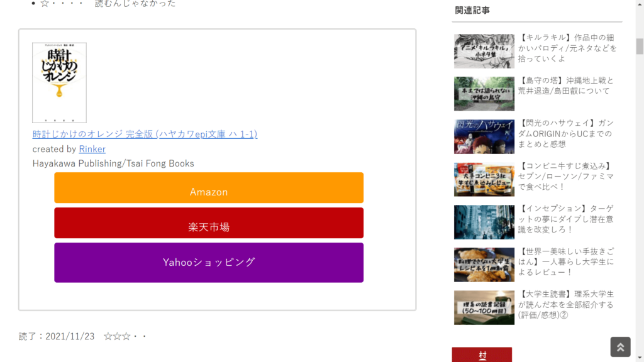Open the 楽天市場 store button
Viewport: 644px width, 362px height.
[209, 223]
